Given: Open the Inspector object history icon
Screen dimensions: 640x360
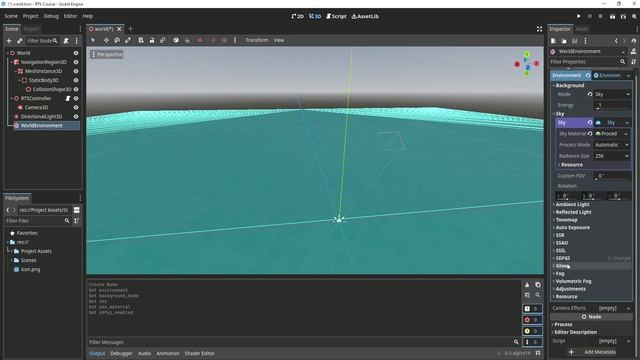Looking at the screenshot, I should (633, 41).
